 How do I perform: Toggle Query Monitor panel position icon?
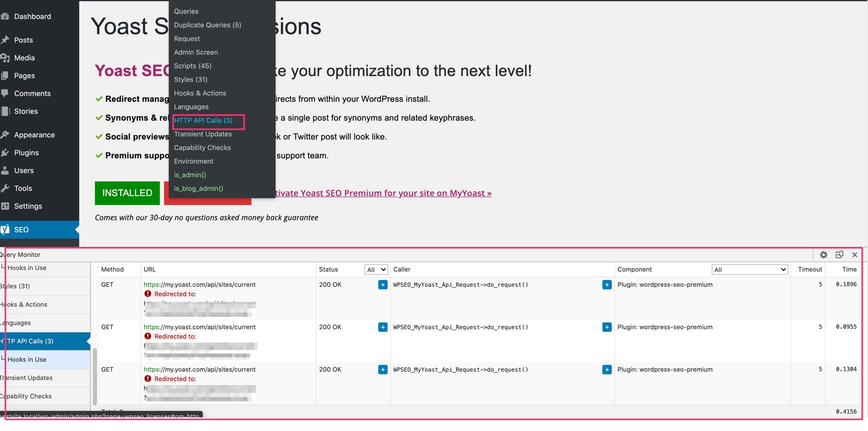pos(839,255)
